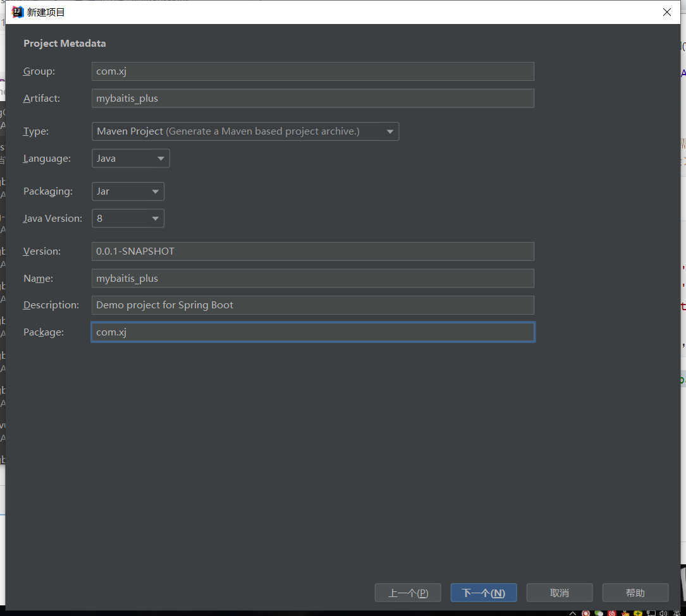
Task: Focus the Name input field
Action: pos(313,279)
